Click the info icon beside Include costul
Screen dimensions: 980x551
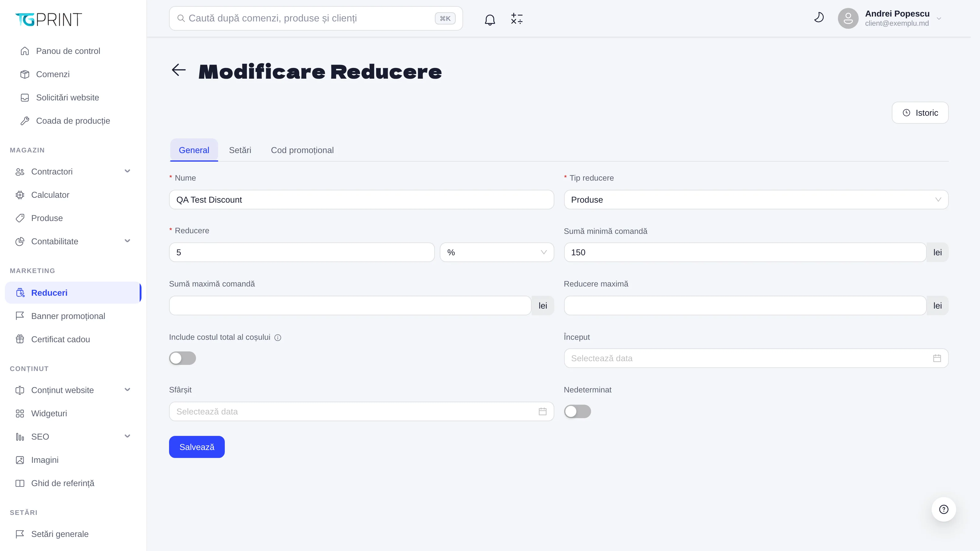pos(278,338)
